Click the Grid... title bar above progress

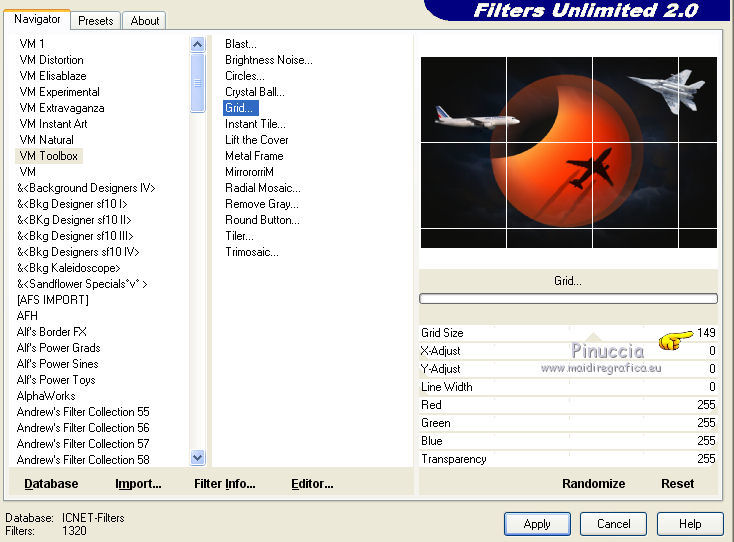tap(568, 281)
